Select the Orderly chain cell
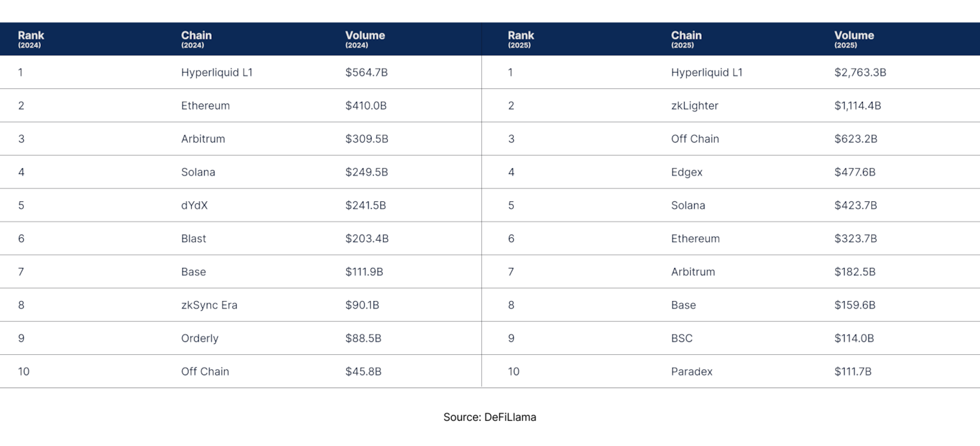Image resolution: width=980 pixels, height=446 pixels. (200, 339)
